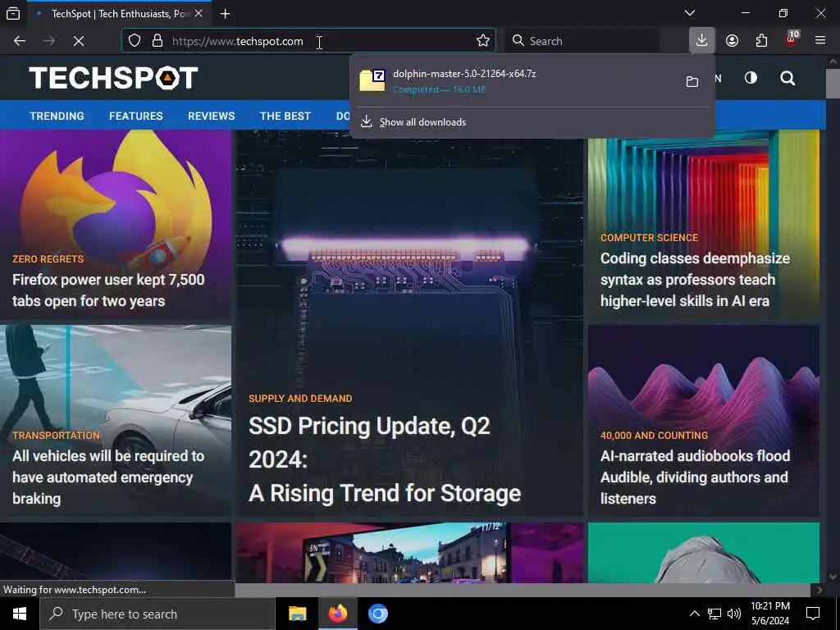
Task: Click the COMPUTER SCIENCE category label
Action: pyautogui.click(x=649, y=238)
